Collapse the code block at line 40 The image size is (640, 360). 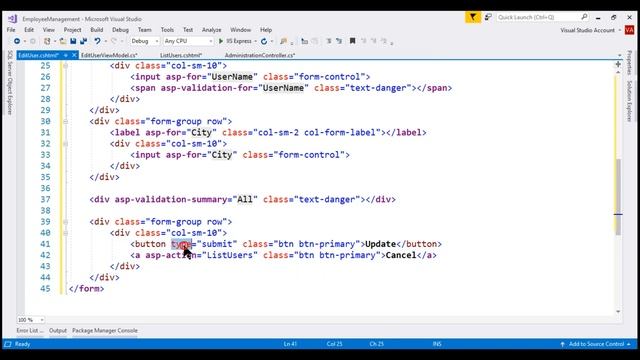[x=65, y=233]
